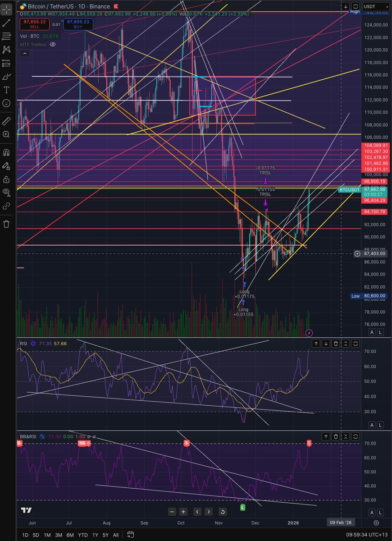Toggle stay in drawing mode

point(6,165)
